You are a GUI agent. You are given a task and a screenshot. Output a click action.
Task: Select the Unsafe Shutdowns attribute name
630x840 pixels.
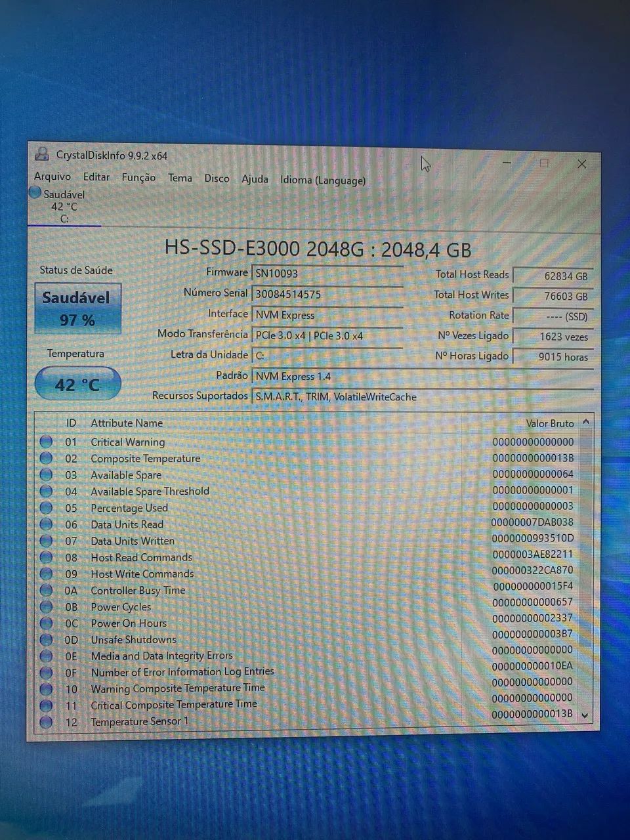[133, 640]
